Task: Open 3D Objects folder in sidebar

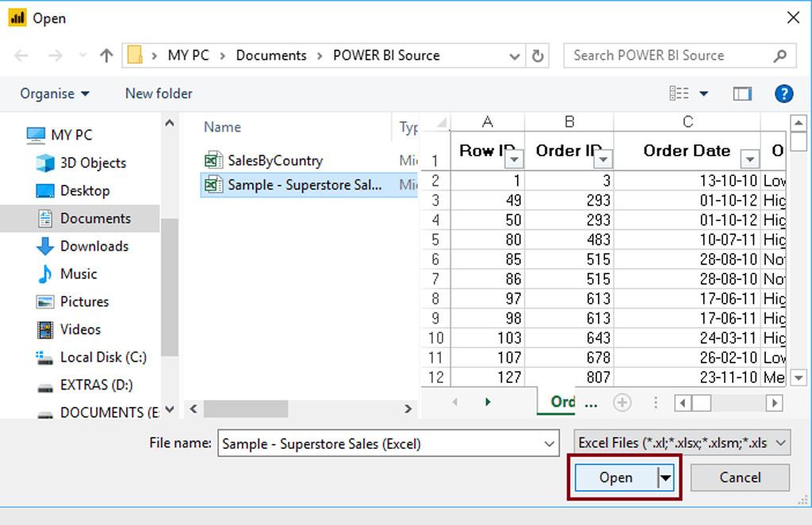Action: (93, 163)
